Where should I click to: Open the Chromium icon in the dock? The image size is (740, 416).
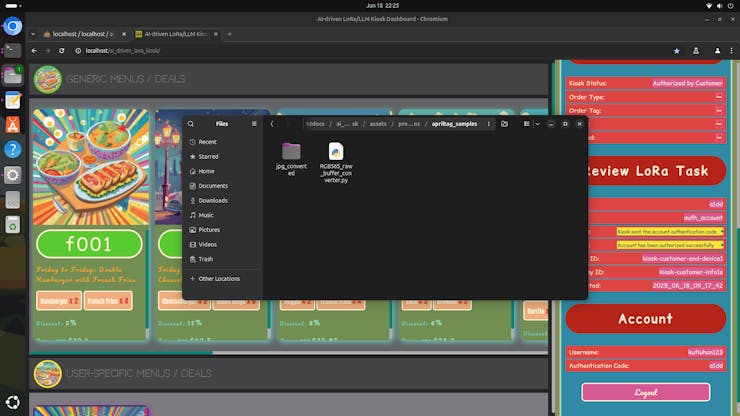[13, 26]
